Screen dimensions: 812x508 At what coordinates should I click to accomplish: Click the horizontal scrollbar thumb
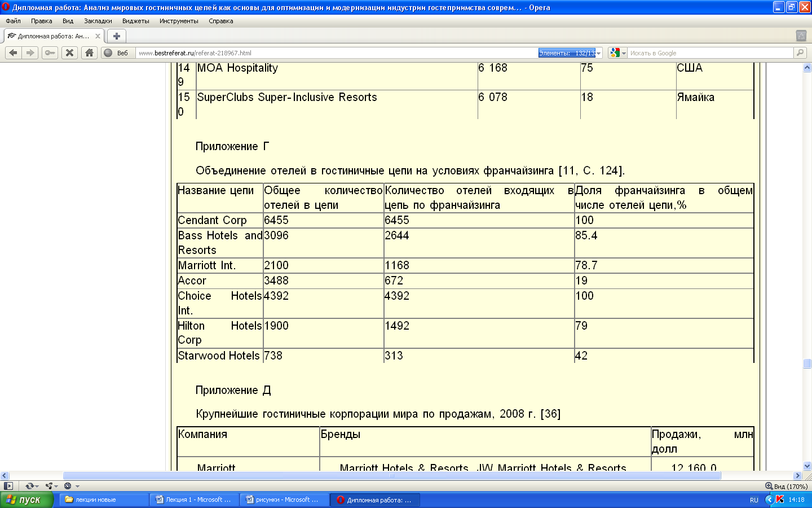(x=392, y=476)
